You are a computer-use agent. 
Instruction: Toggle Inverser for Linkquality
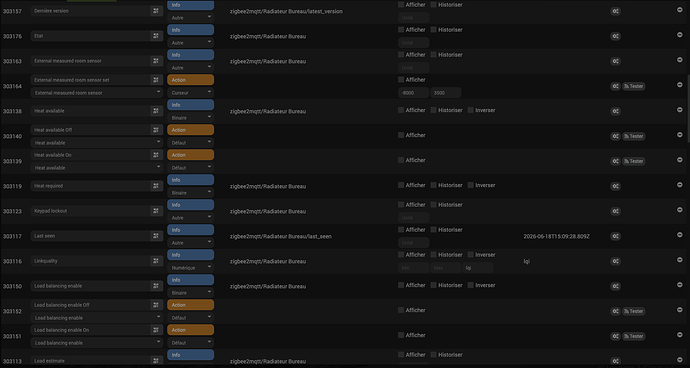[470, 254]
